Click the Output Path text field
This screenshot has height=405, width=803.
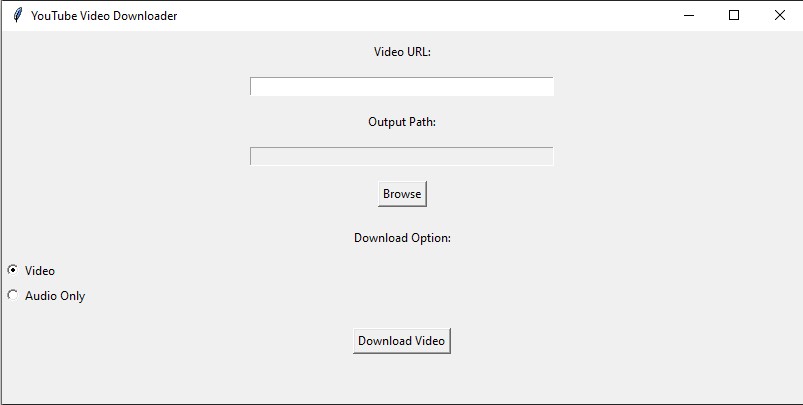(x=401, y=156)
